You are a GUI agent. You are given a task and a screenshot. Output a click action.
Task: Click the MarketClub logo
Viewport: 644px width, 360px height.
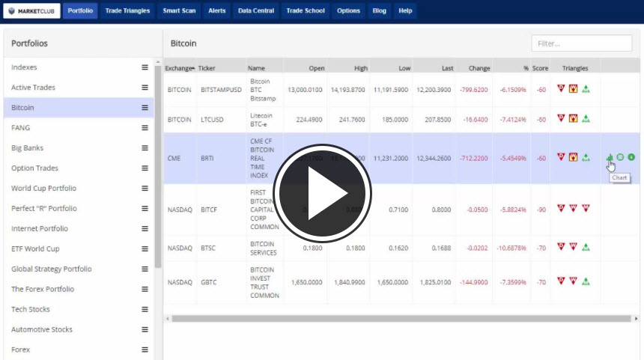[31, 11]
